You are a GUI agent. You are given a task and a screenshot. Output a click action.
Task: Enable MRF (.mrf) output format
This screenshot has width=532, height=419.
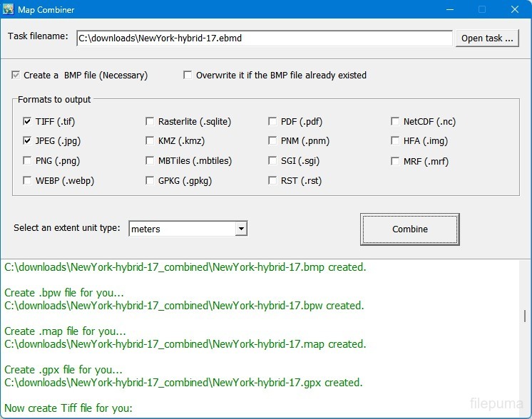(x=396, y=161)
